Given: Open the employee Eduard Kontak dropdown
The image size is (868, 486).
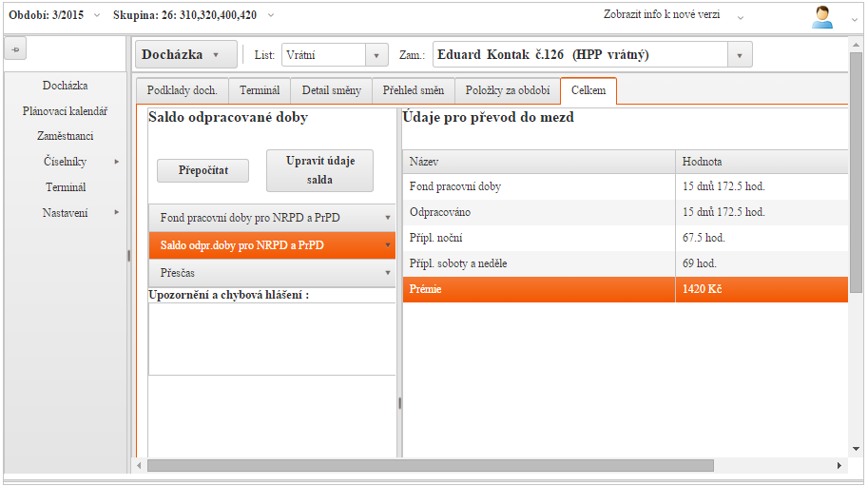Looking at the screenshot, I should pos(740,55).
